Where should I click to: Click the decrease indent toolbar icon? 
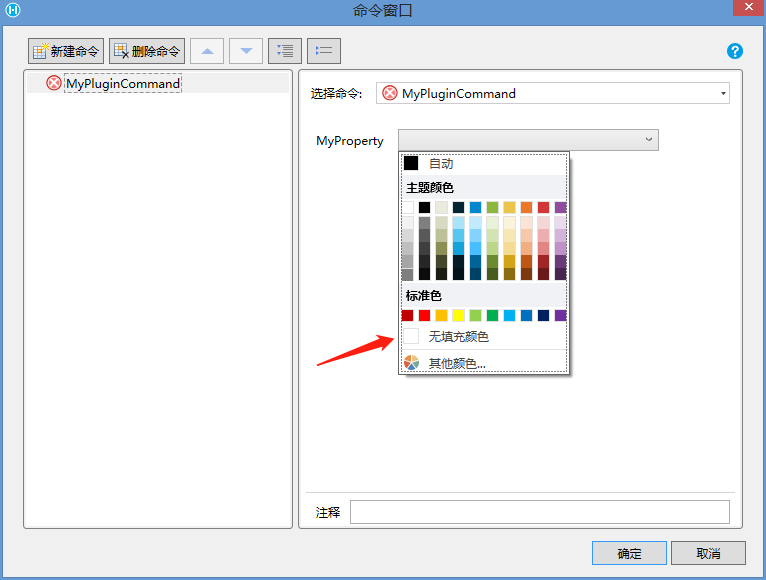click(324, 51)
